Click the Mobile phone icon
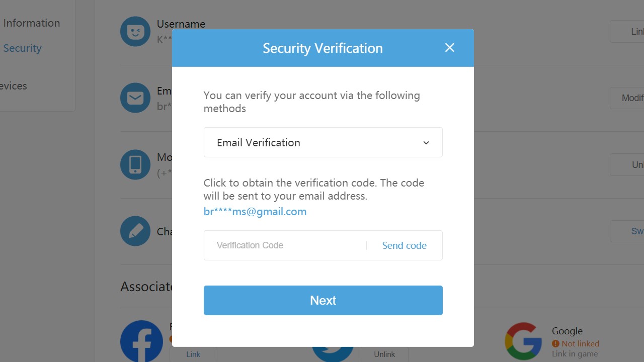Screen dimensions: 644x362 (x=135, y=164)
